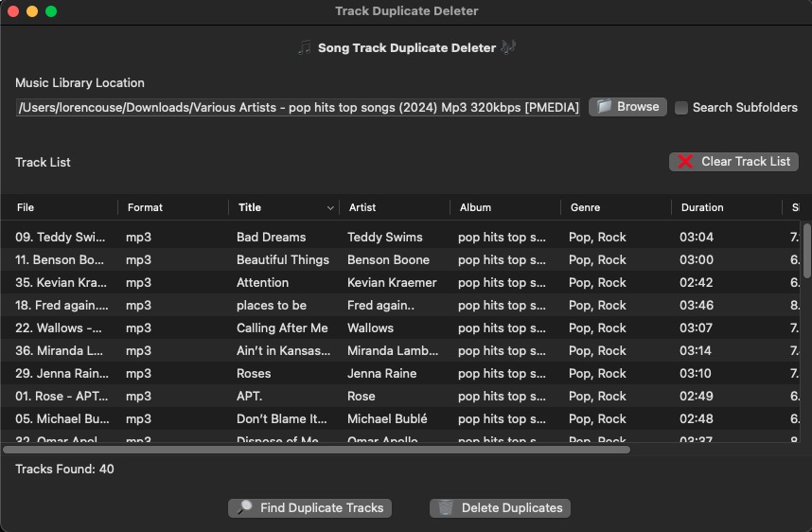Click the 'Roses' title cell

click(254, 374)
